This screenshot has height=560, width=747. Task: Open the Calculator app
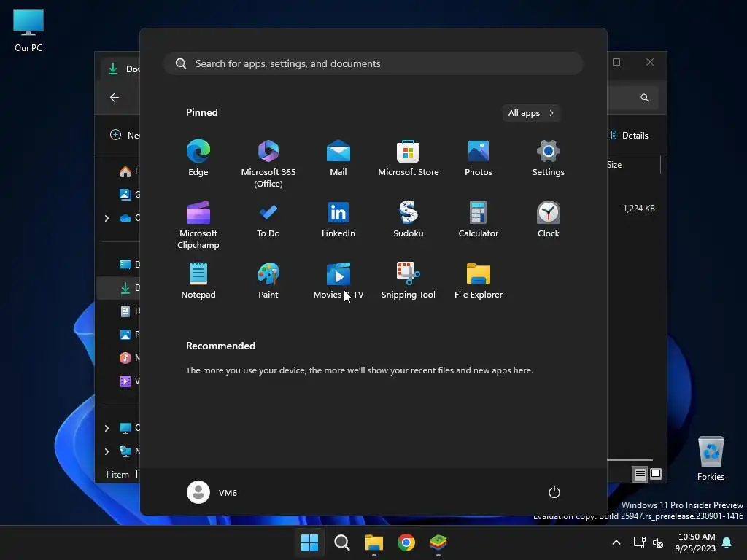pyautogui.click(x=479, y=219)
